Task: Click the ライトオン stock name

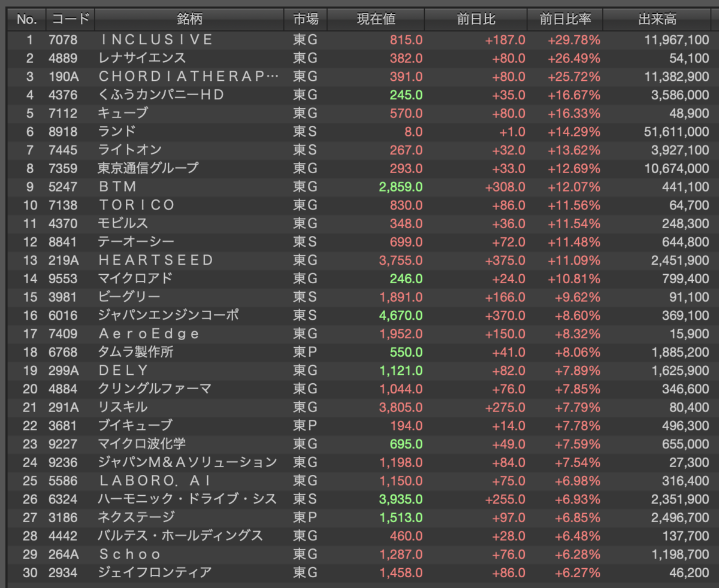Action: coord(129,150)
